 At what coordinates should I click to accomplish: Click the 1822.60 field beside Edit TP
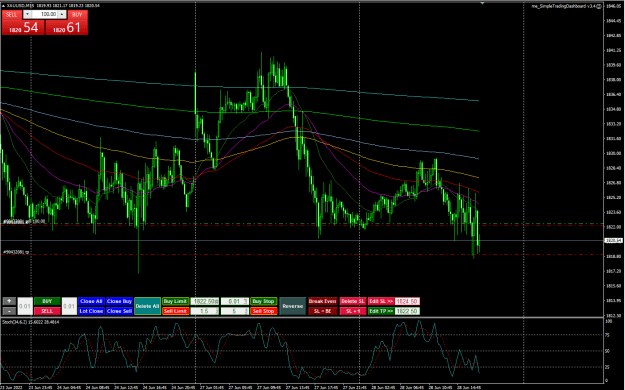[x=407, y=311]
